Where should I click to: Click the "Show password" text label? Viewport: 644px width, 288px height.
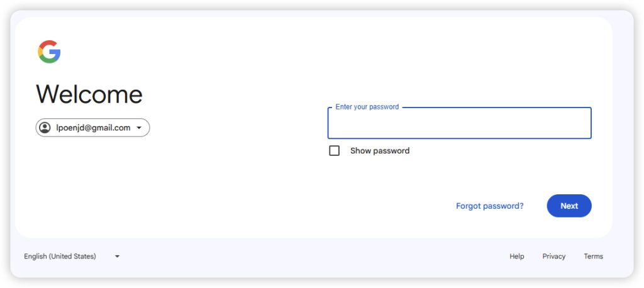380,151
